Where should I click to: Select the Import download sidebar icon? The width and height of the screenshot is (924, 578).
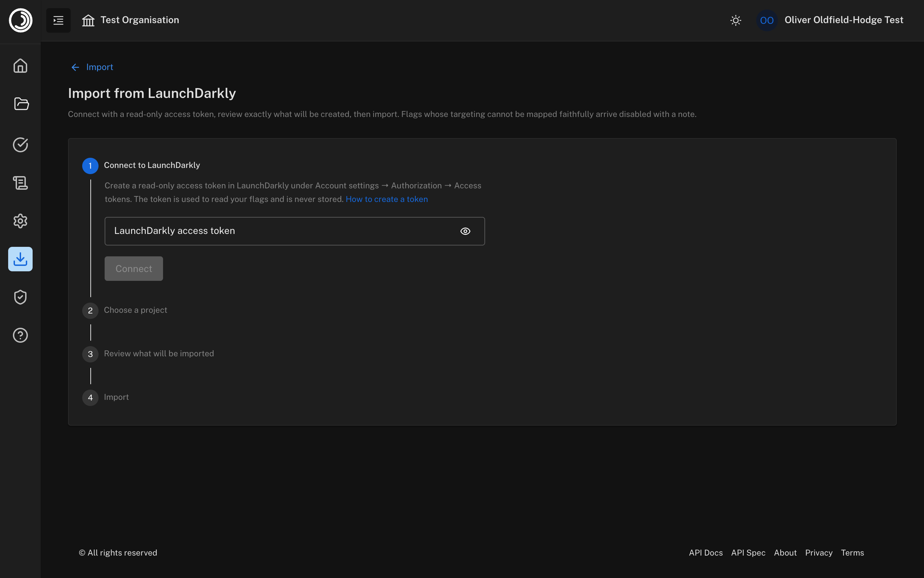point(21,259)
